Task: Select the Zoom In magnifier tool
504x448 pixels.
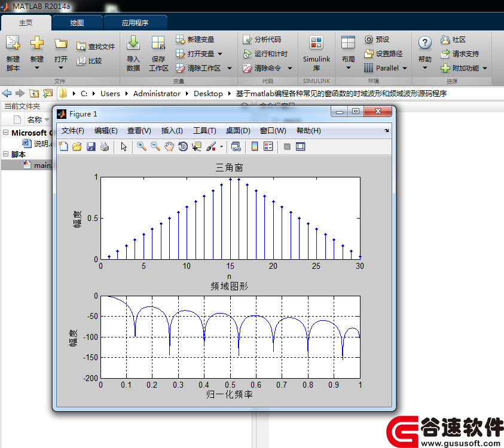Action: click(x=142, y=147)
